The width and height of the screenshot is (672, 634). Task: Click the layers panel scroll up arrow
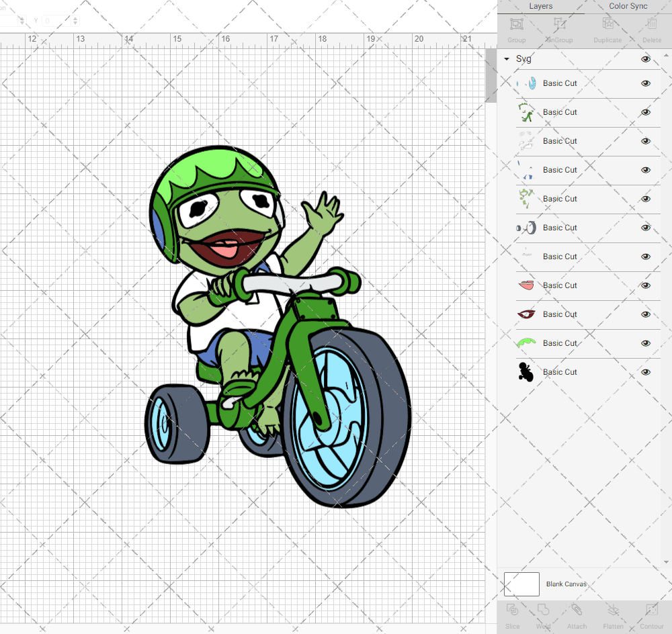tap(665, 56)
